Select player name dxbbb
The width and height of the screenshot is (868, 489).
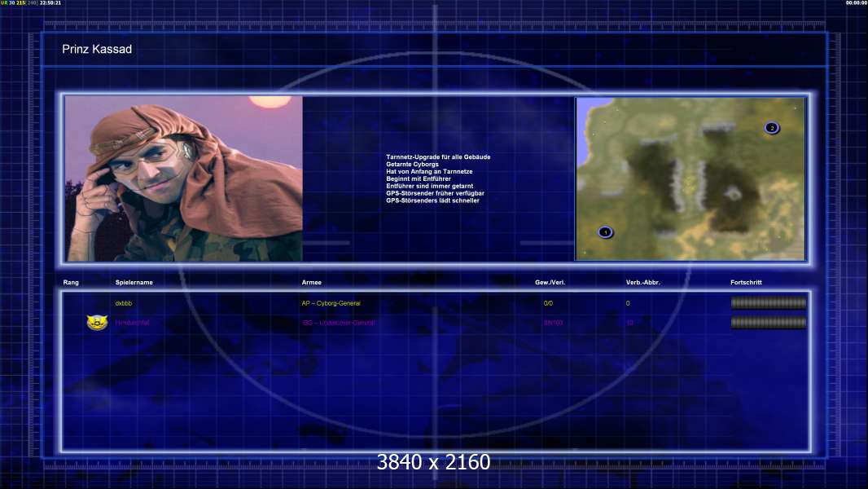[124, 303]
